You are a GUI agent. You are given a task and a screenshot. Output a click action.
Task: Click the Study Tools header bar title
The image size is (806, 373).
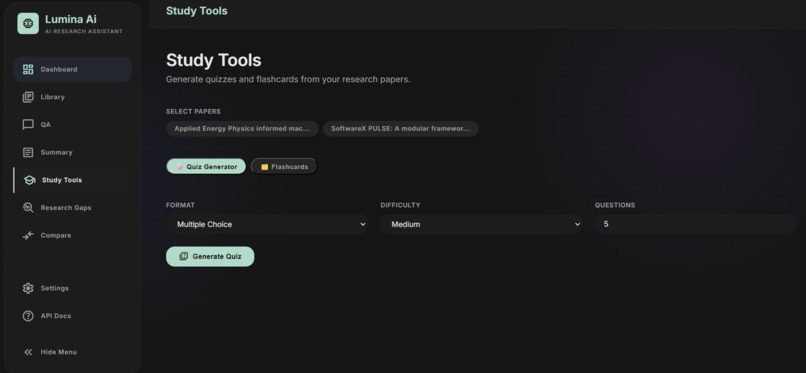[196, 11]
